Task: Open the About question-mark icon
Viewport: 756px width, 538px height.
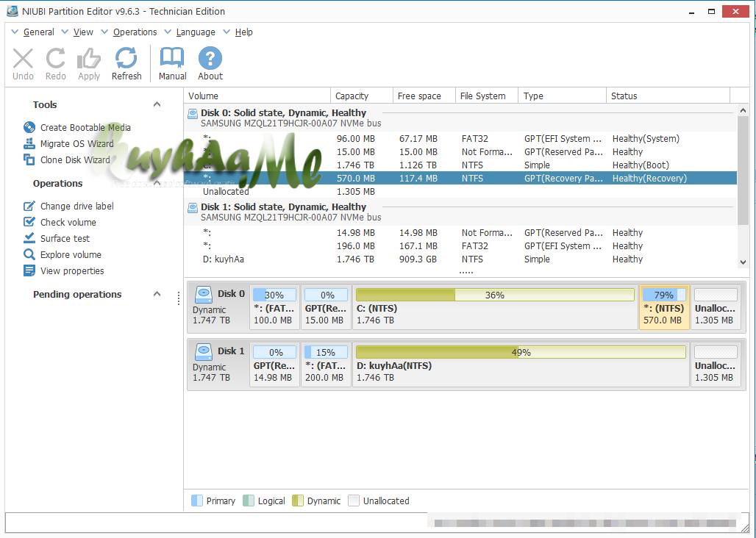Action: [x=210, y=59]
